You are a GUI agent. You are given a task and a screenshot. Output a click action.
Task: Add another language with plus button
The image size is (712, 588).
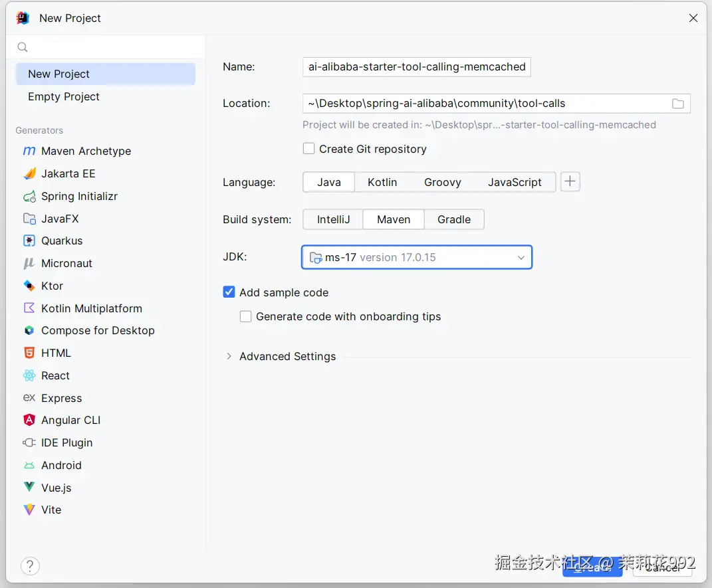pyautogui.click(x=570, y=181)
